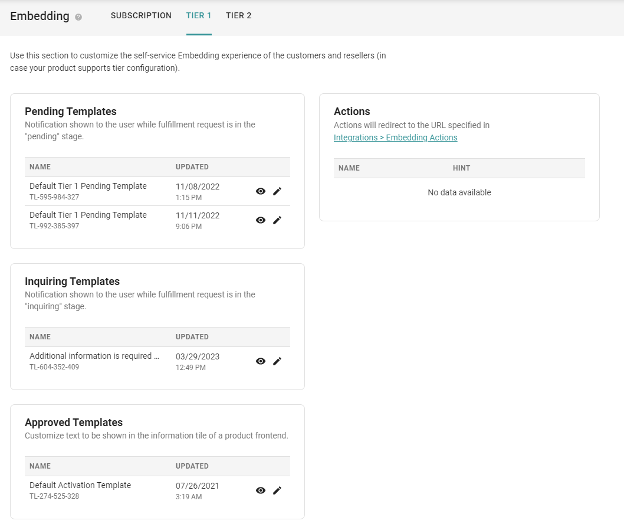Click the help icon beside Embedding title
This screenshot has width=624, height=528.
click(79, 17)
